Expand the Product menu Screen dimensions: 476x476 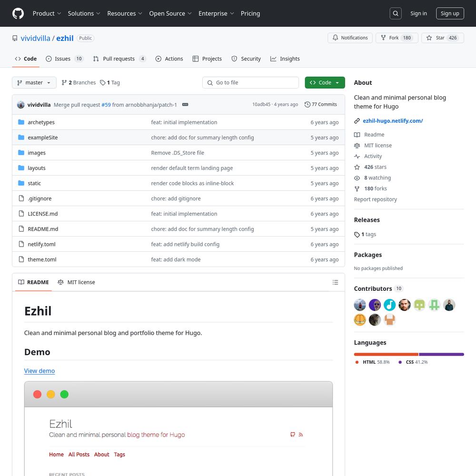click(46, 13)
